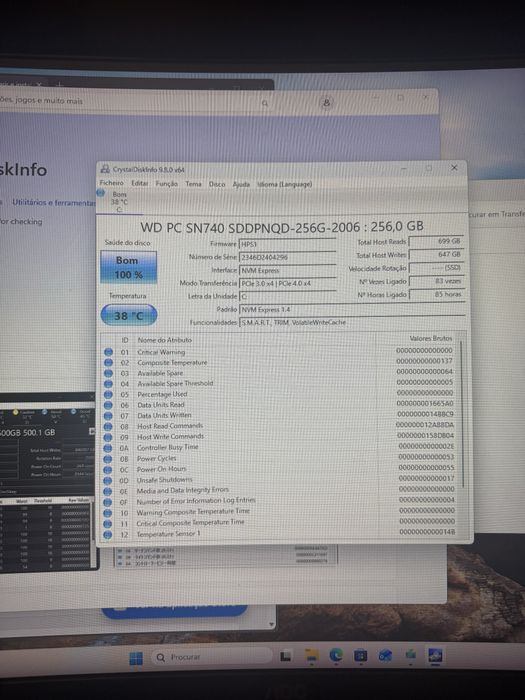
Task: Click the status icon of Composite Temperature row
Action: tap(108, 362)
